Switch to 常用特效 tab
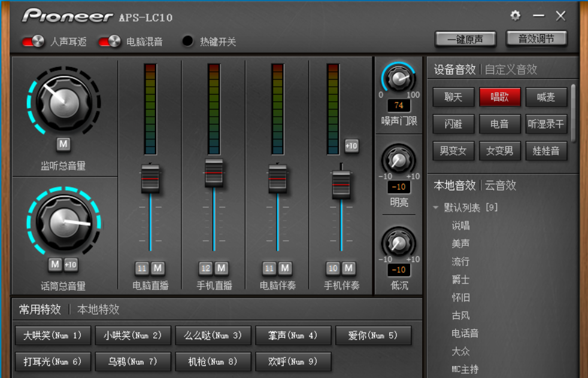588x378 pixels. click(40, 309)
